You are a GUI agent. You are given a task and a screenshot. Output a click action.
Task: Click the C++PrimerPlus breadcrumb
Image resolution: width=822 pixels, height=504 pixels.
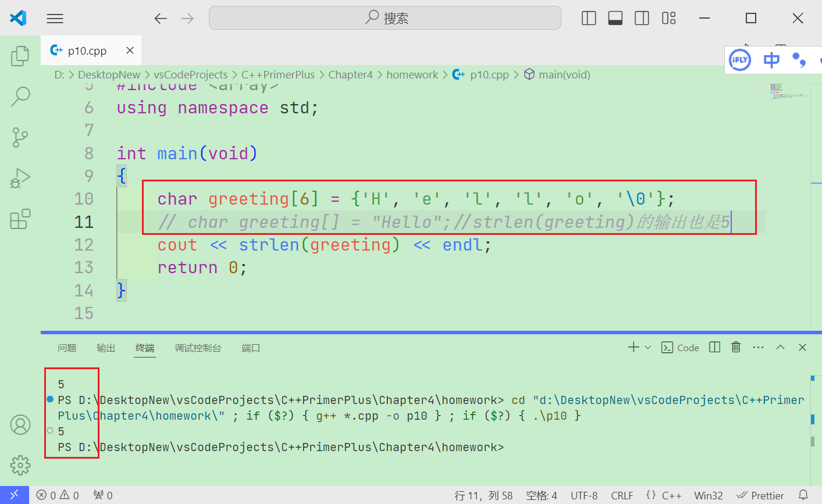click(278, 75)
